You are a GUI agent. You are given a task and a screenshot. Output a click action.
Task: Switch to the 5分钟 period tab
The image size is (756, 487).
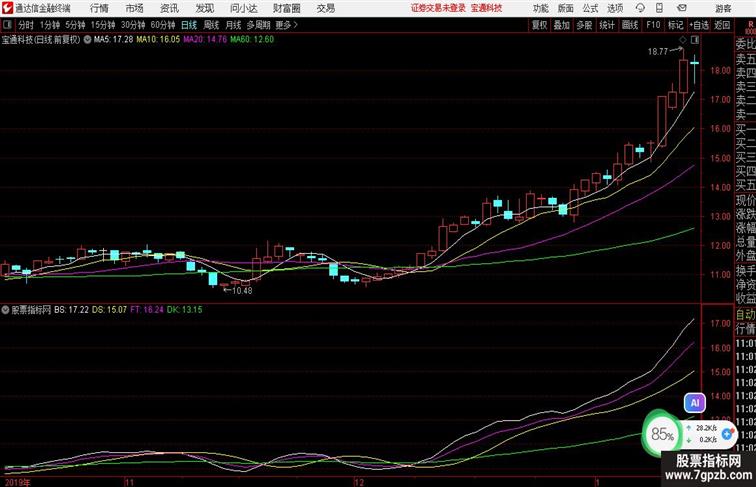(x=75, y=25)
